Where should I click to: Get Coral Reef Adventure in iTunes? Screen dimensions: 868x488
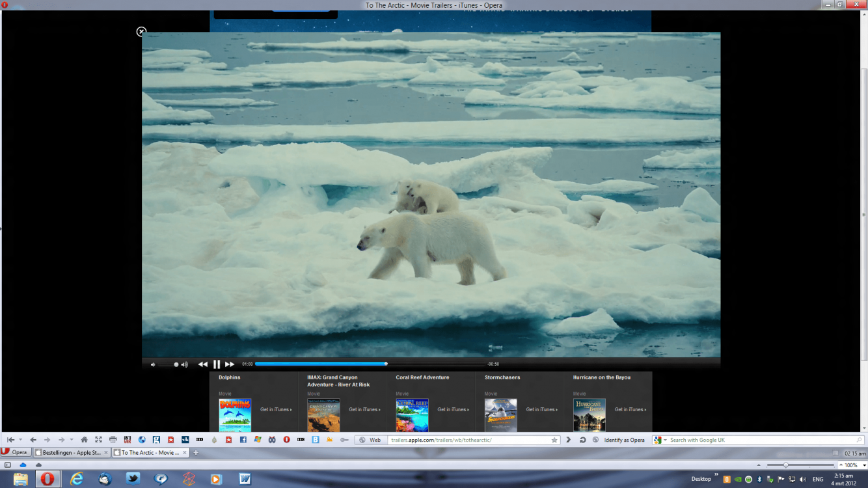tap(453, 409)
